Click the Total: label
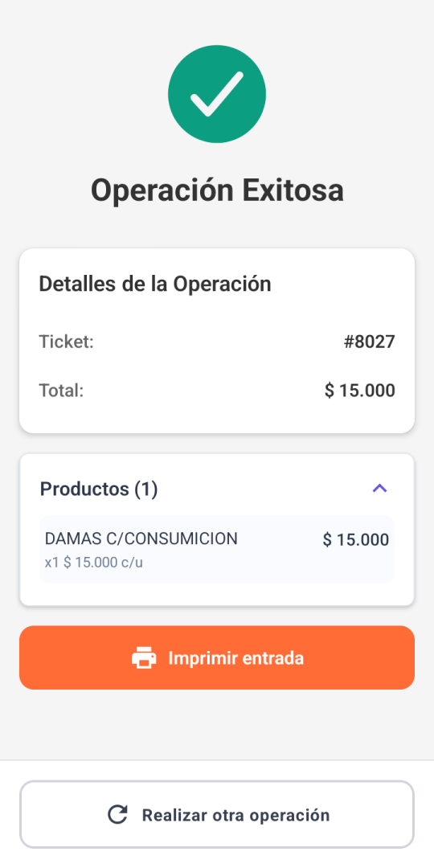Viewport: 434px width, 868px height. pos(61,391)
